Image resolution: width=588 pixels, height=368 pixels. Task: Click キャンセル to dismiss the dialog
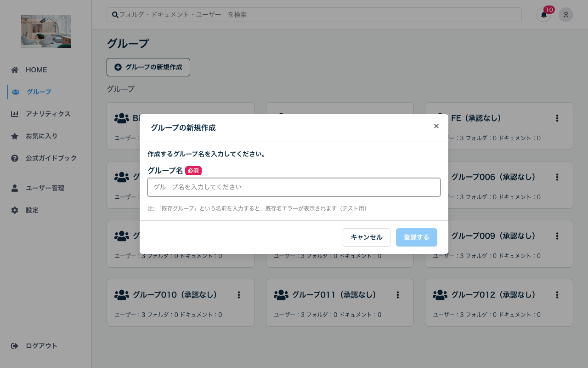tap(366, 237)
